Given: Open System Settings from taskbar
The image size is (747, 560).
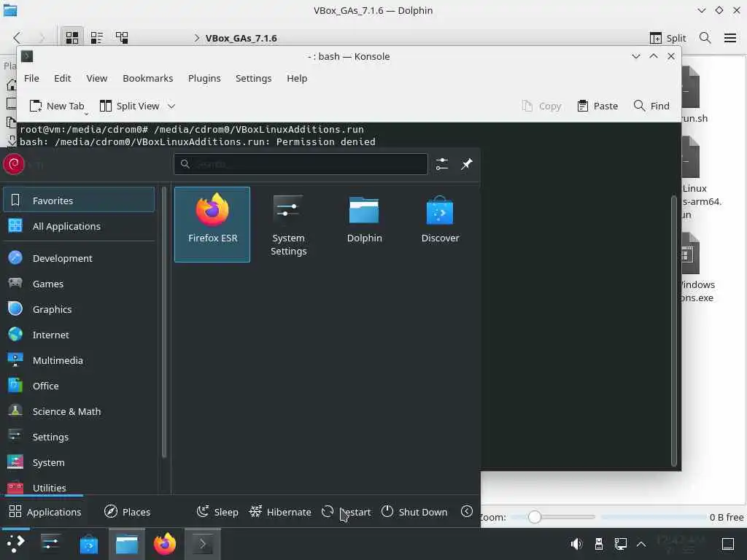Looking at the screenshot, I should click(x=50, y=543).
